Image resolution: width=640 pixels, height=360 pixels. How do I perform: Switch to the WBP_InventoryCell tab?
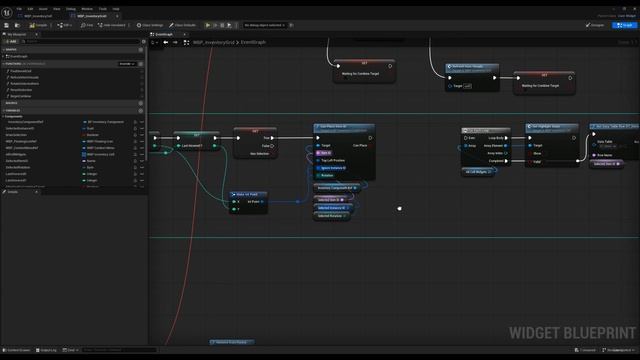pos(38,16)
